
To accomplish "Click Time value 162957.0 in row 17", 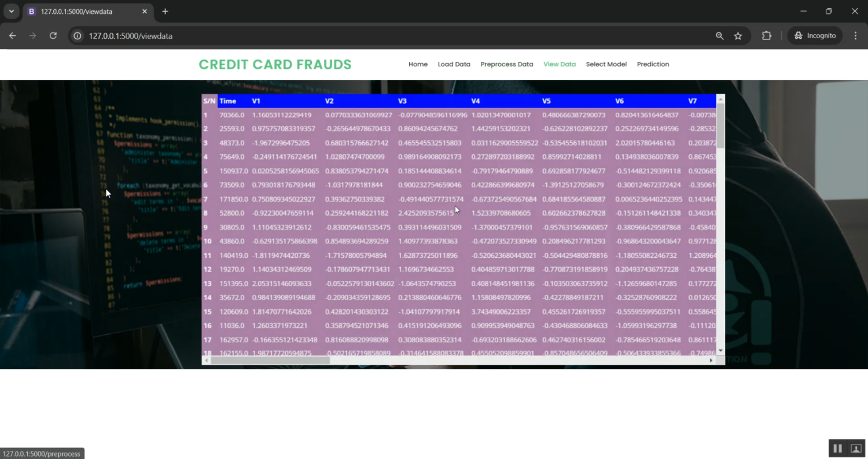I will (234, 339).
